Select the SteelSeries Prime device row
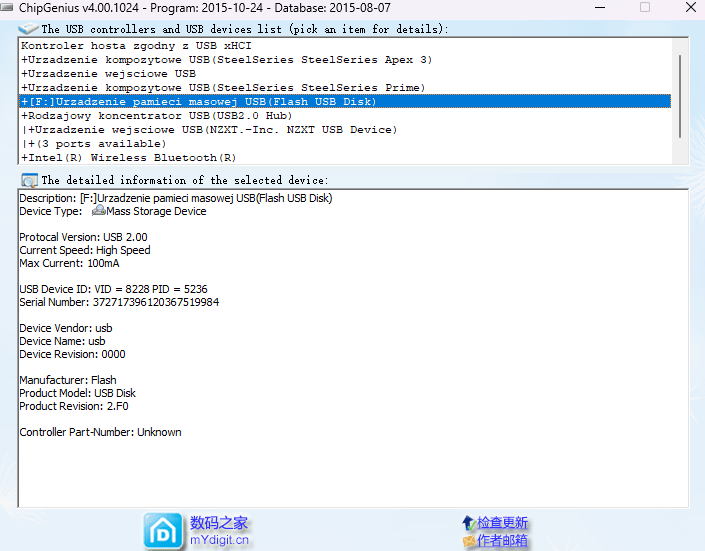The height and width of the screenshot is (551, 705). [x=345, y=87]
